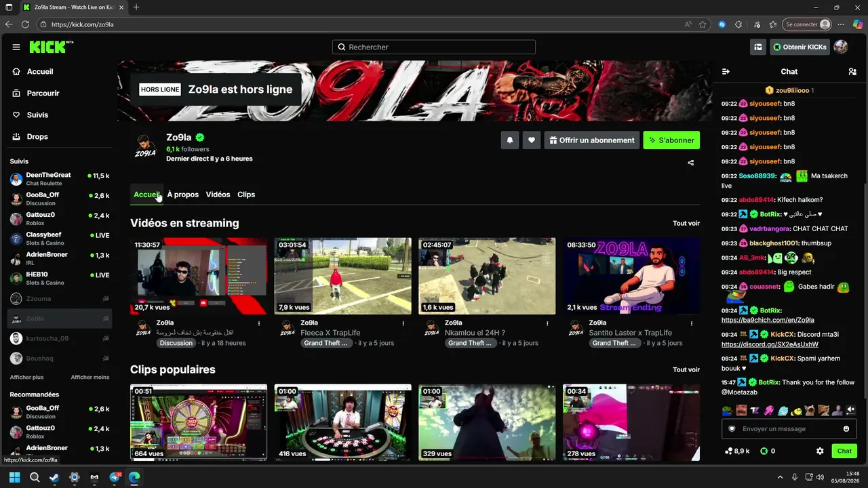Screen dimensions: 868x488
Task: Open the browser settings ellipsis menu
Action: 841,24
